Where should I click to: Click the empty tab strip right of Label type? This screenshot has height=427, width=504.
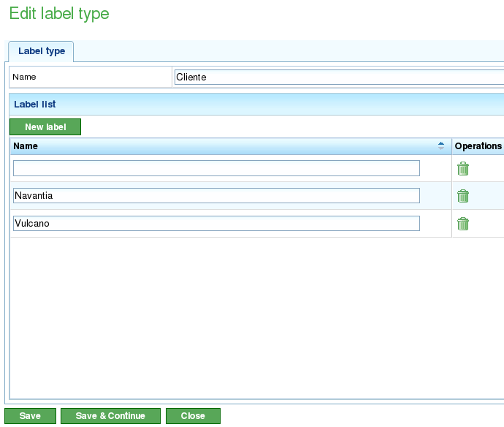point(292,51)
